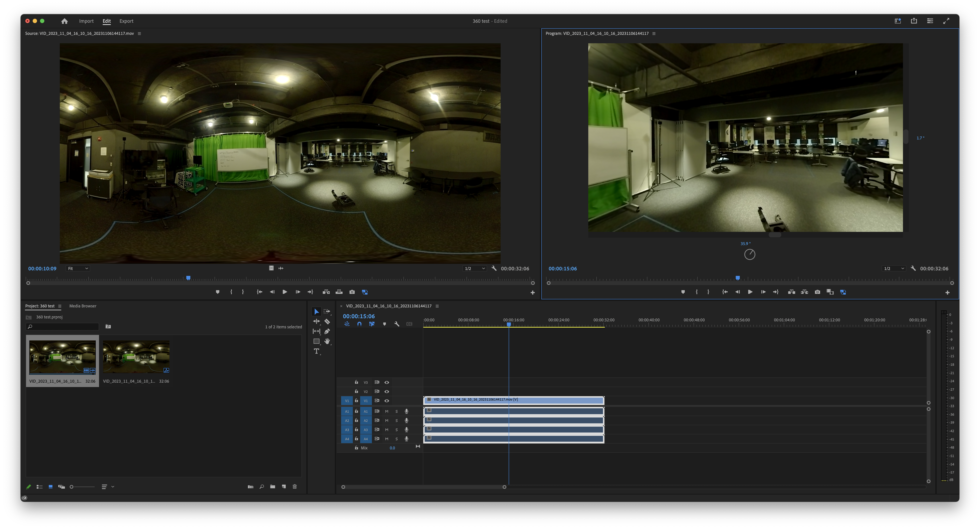Image resolution: width=980 pixels, height=529 pixels.
Task: Click trash Clear icon in Project panel
Action: click(295, 487)
